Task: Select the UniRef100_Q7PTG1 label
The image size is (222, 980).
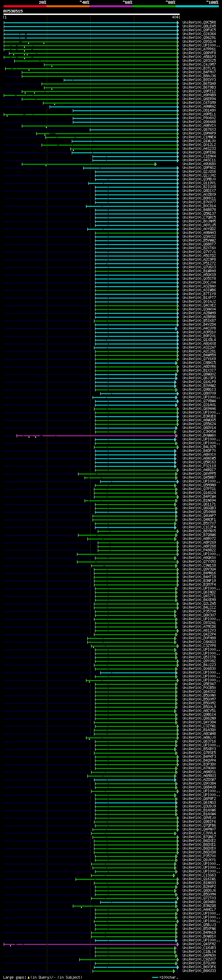Action: pyautogui.click(x=199, y=489)
